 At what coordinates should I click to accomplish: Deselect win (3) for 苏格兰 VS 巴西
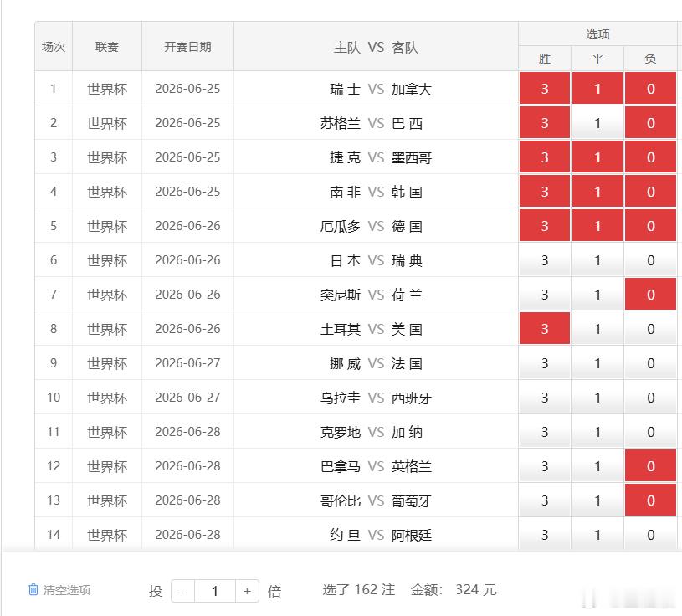coord(545,123)
